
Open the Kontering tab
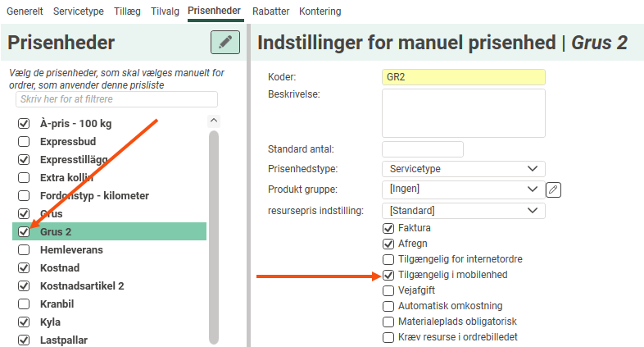coord(320,11)
